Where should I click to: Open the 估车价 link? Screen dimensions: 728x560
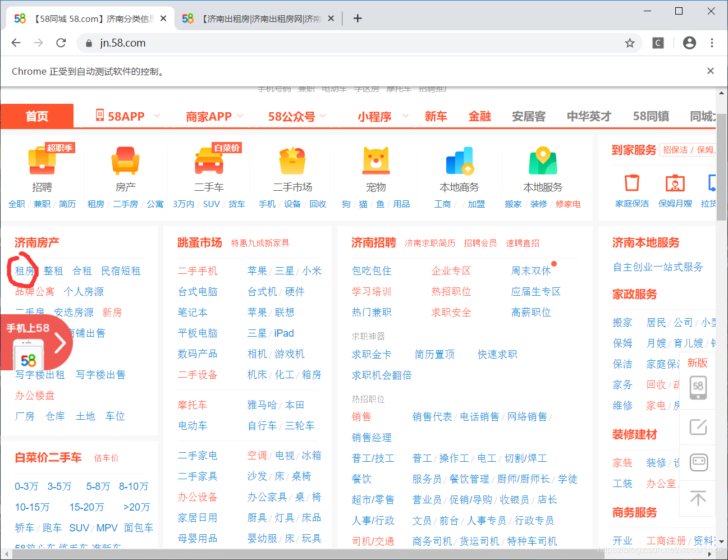point(107,458)
